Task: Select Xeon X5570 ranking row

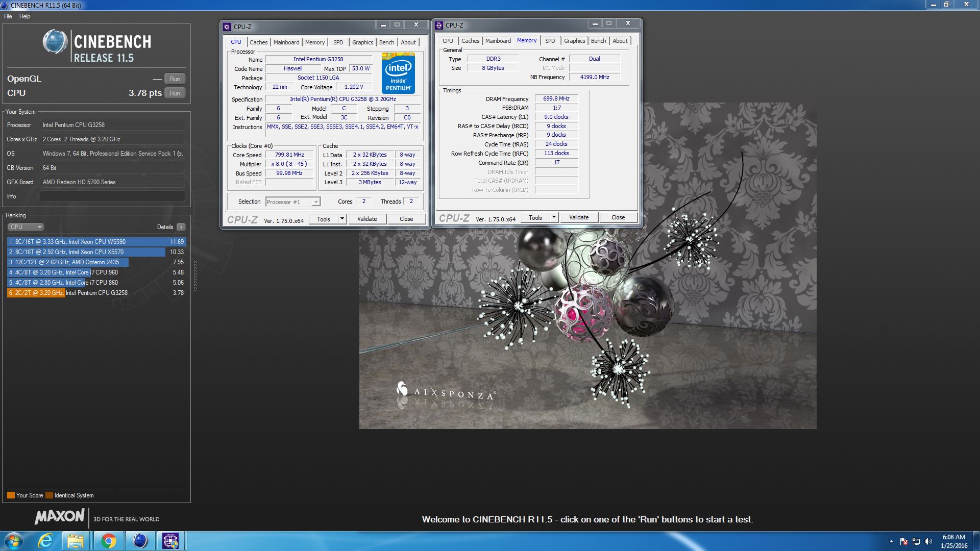Action: [x=96, y=252]
